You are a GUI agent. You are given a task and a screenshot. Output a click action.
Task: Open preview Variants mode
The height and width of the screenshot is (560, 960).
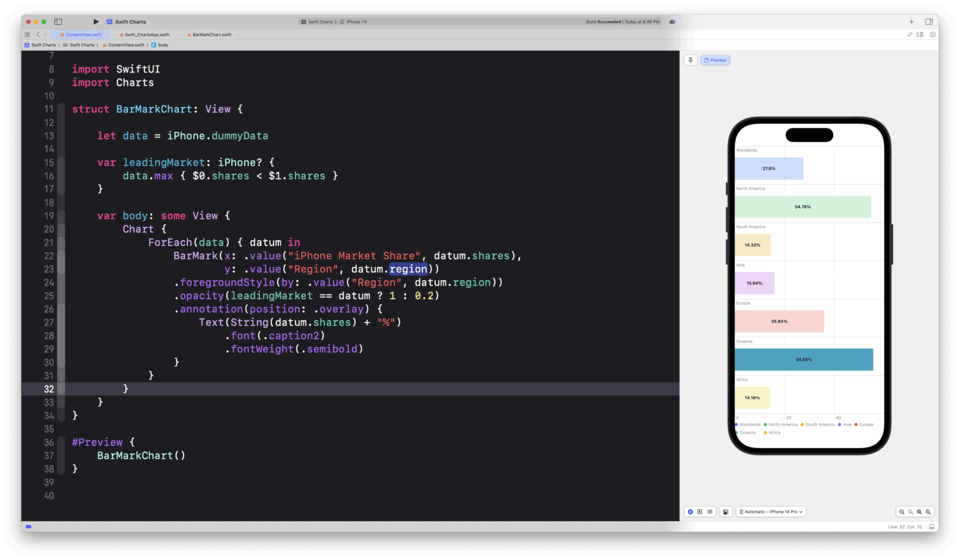710,511
